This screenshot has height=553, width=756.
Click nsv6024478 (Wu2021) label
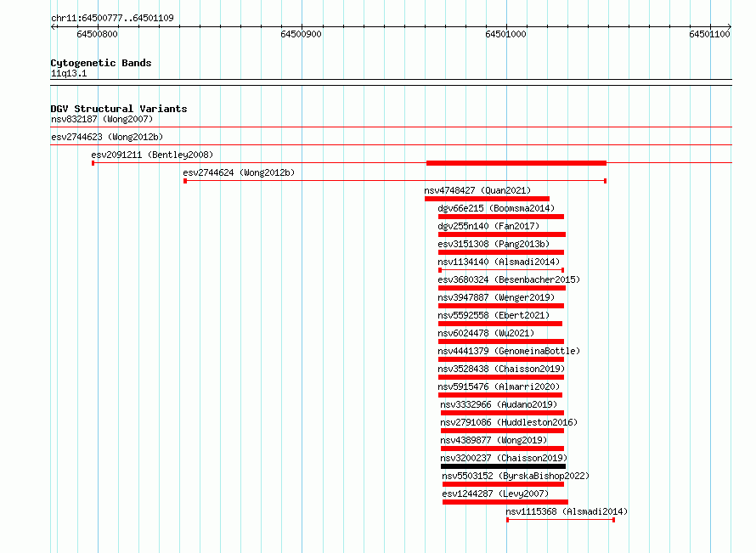pyautogui.click(x=486, y=333)
